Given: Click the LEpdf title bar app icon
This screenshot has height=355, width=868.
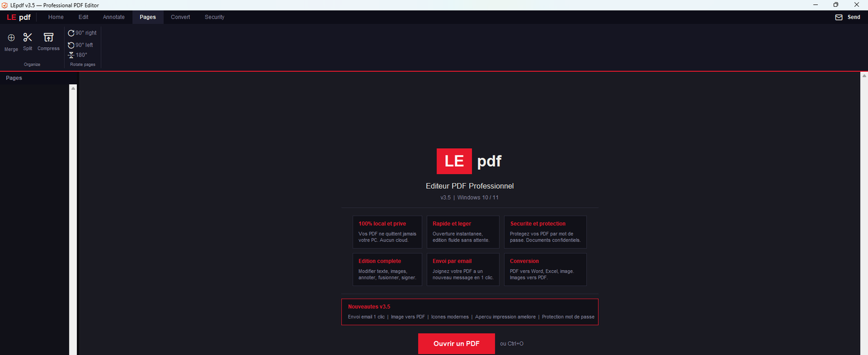Looking at the screenshot, I should [5, 5].
